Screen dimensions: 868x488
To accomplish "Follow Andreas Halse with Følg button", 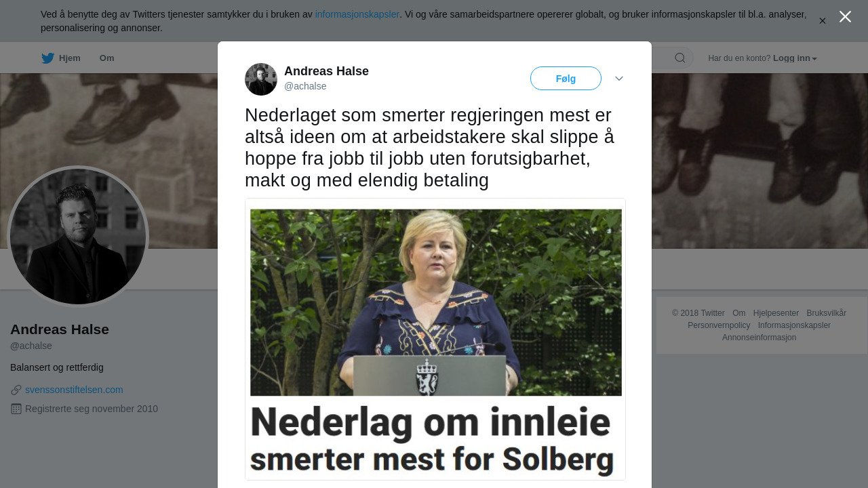I will (566, 79).
